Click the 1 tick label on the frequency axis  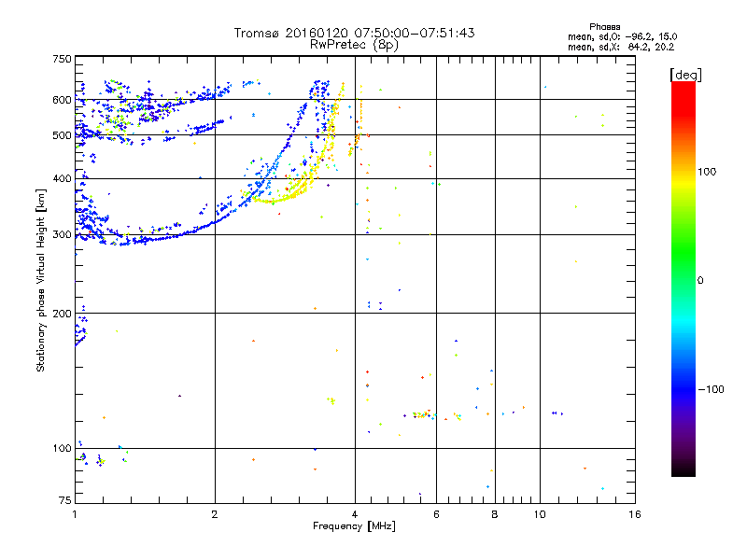75,514
